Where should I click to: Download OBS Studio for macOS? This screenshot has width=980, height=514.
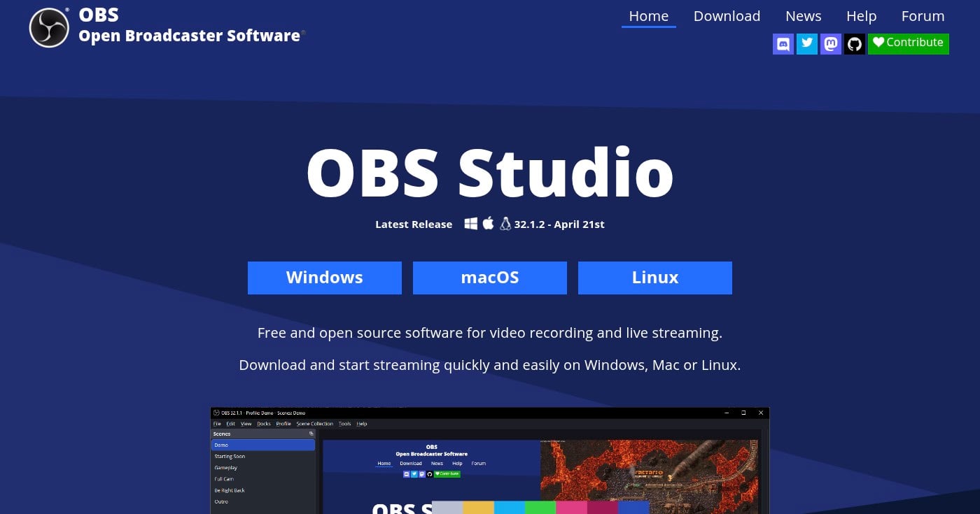tap(490, 278)
